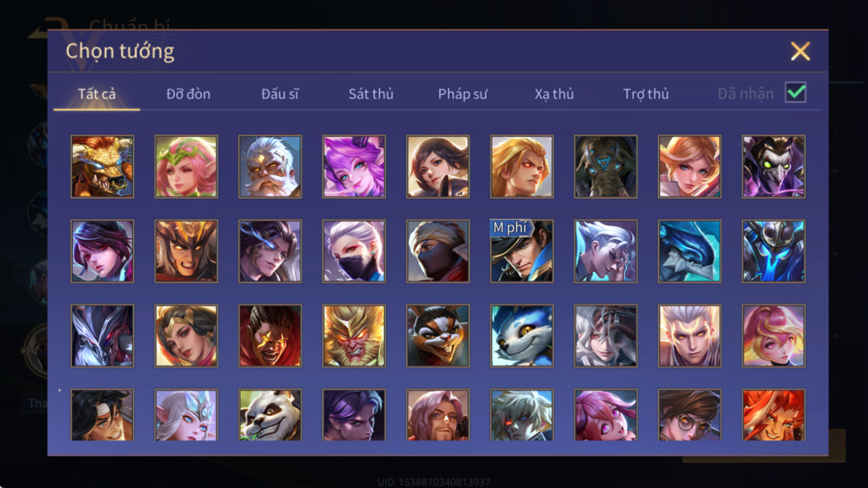The image size is (868, 488).
Task: Switch to the Đỡ đòn tab
Action: click(x=188, y=94)
